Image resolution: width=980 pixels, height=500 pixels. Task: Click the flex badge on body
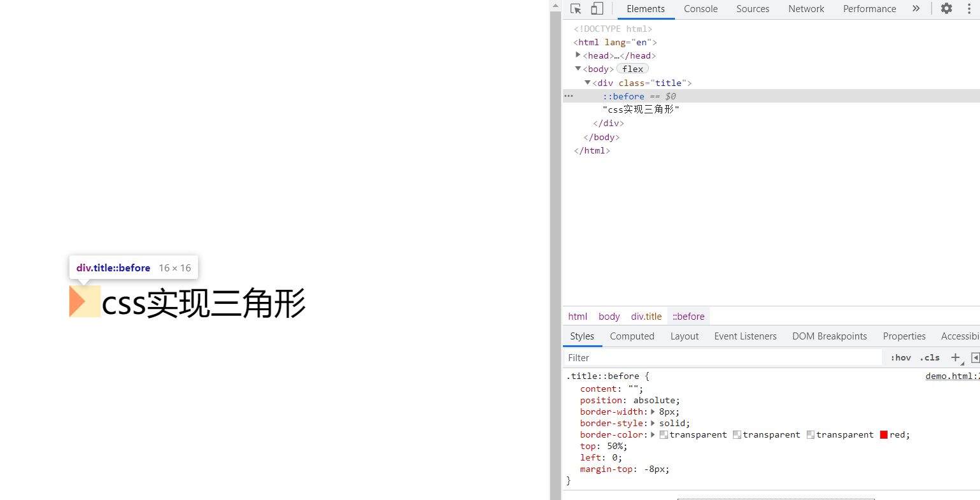click(x=633, y=69)
